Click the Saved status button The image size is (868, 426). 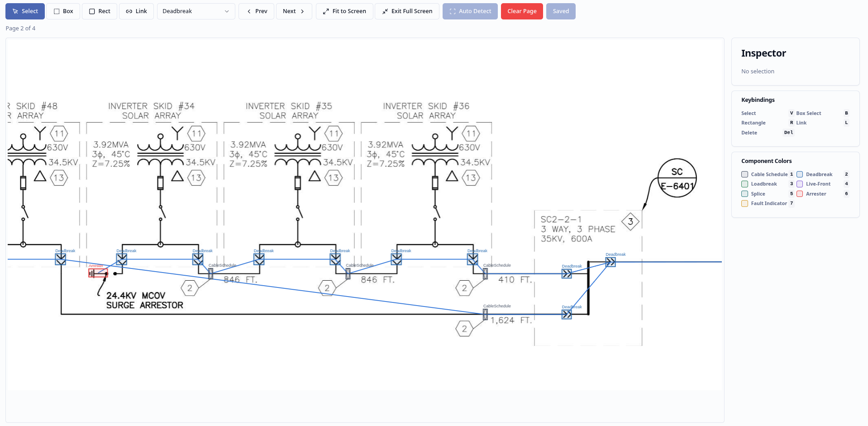[561, 11]
